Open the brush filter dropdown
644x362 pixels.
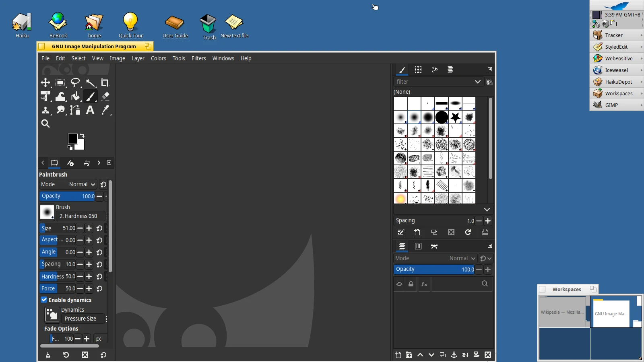coord(478,82)
